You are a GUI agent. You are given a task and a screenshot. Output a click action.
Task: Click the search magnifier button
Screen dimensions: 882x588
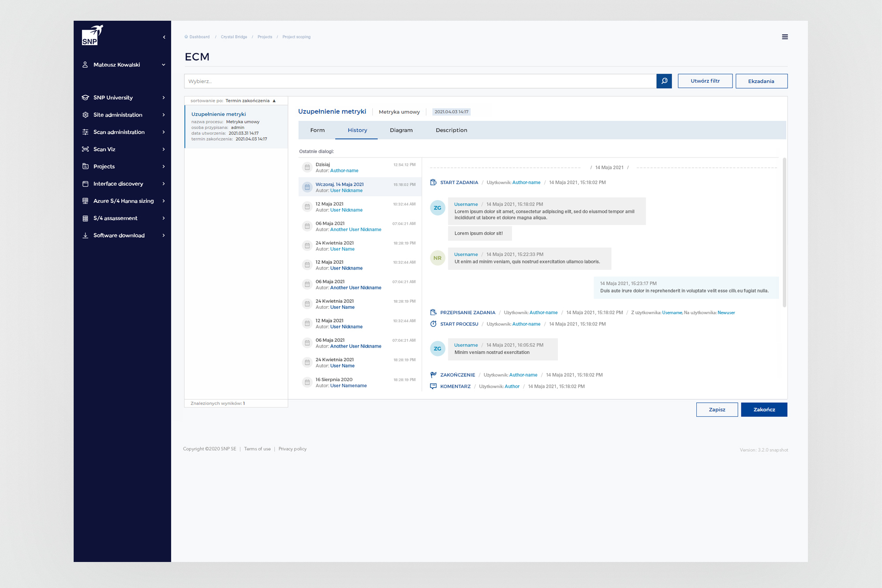point(664,81)
